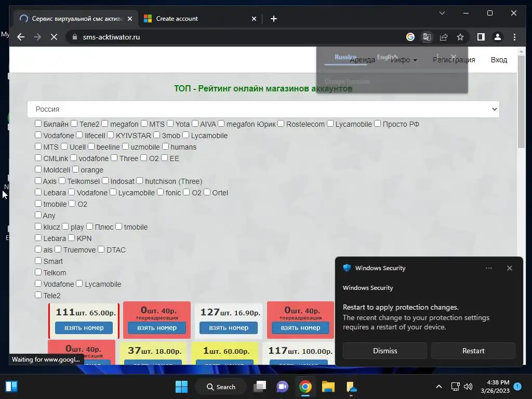Stop loading the page
The image size is (532, 399).
pos(54,37)
